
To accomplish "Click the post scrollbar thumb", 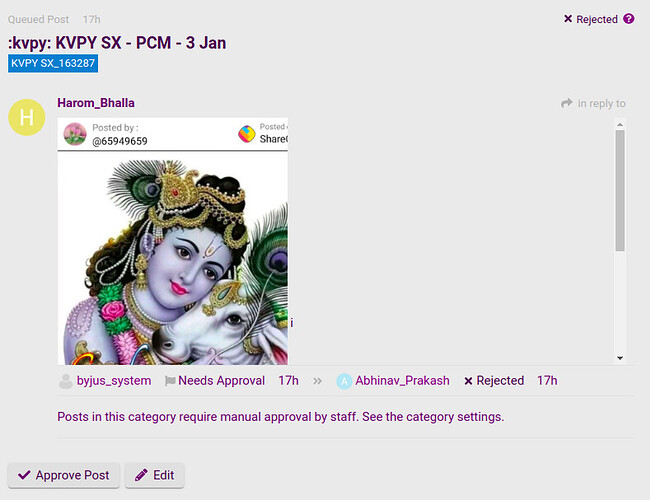I will pyautogui.click(x=620, y=191).
